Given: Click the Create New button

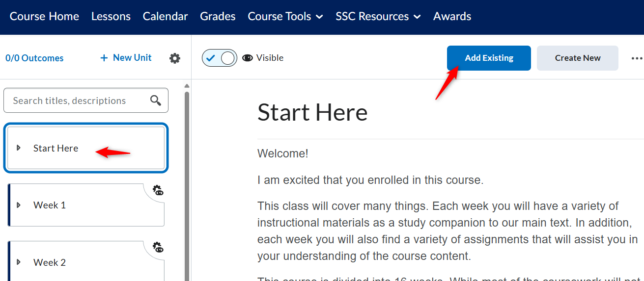Looking at the screenshot, I should (578, 58).
